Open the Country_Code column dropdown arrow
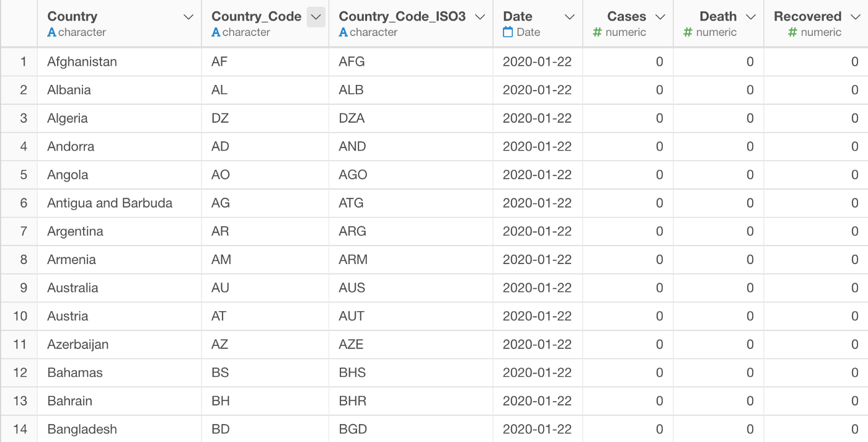The width and height of the screenshot is (868, 442). [316, 17]
